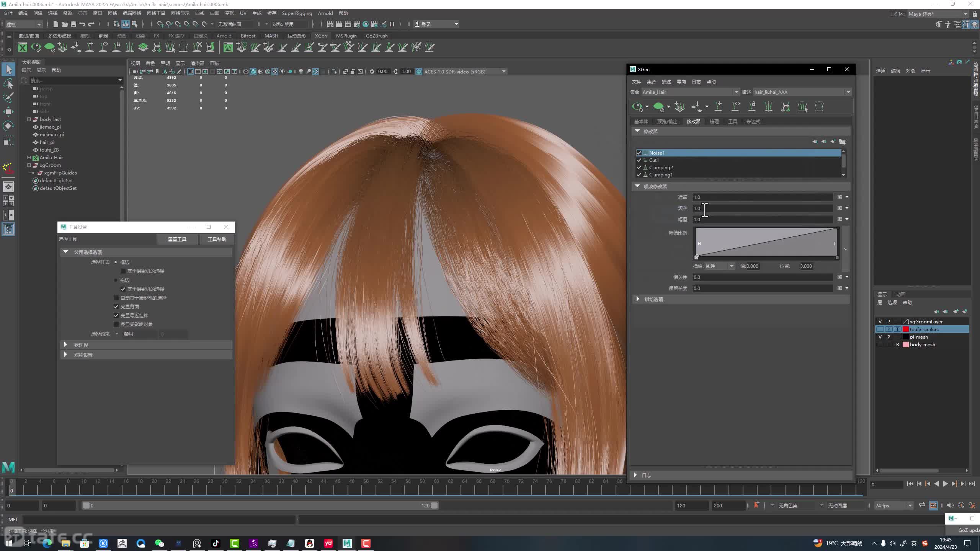The width and height of the screenshot is (980, 551).
Task: Click the Windows Start button
Action: coord(9,543)
